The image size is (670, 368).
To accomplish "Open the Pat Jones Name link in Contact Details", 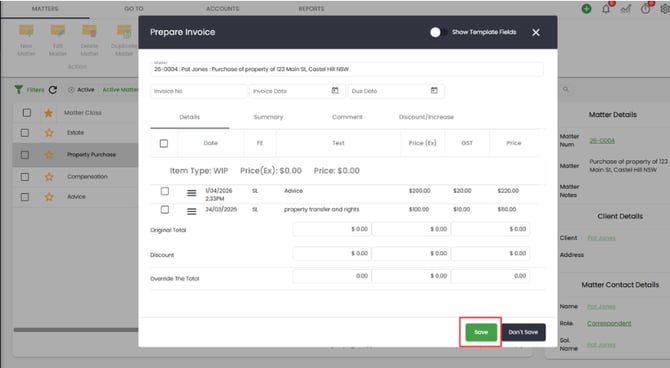I will (x=601, y=306).
